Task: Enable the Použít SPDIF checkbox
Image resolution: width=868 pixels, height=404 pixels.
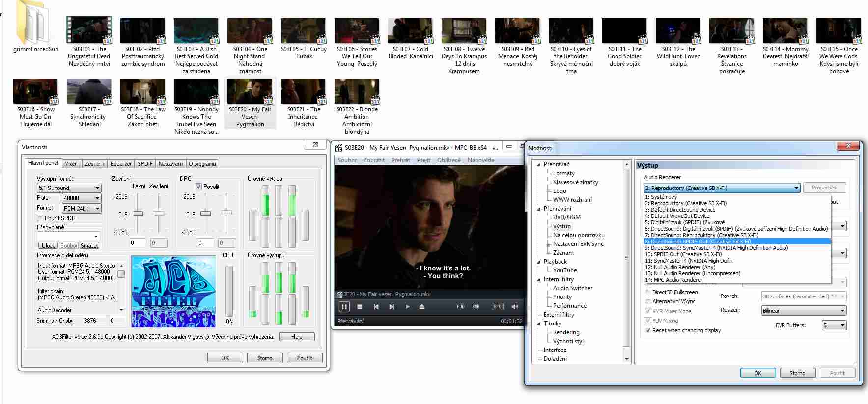Action: point(40,218)
